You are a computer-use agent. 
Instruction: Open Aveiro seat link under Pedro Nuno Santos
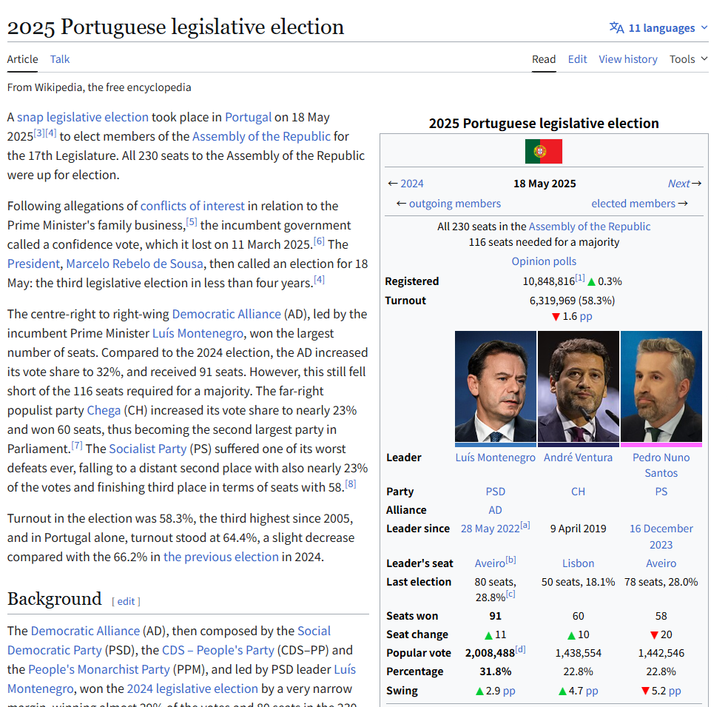coord(661,563)
